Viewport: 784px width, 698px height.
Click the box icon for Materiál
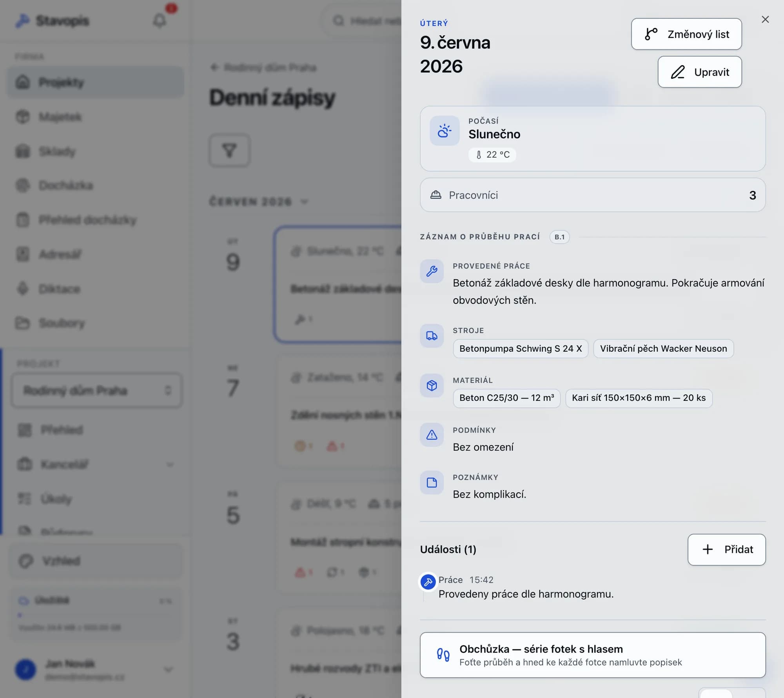click(432, 385)
